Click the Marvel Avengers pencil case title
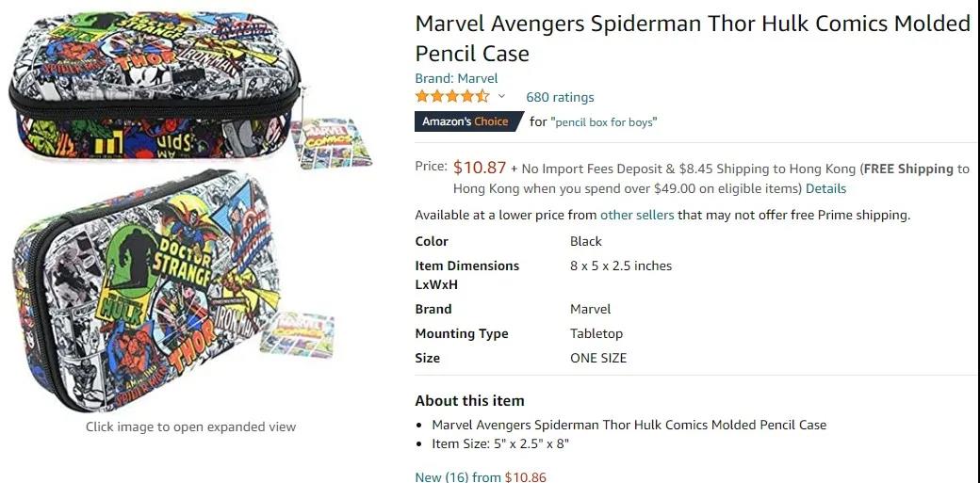 [692, 38]
